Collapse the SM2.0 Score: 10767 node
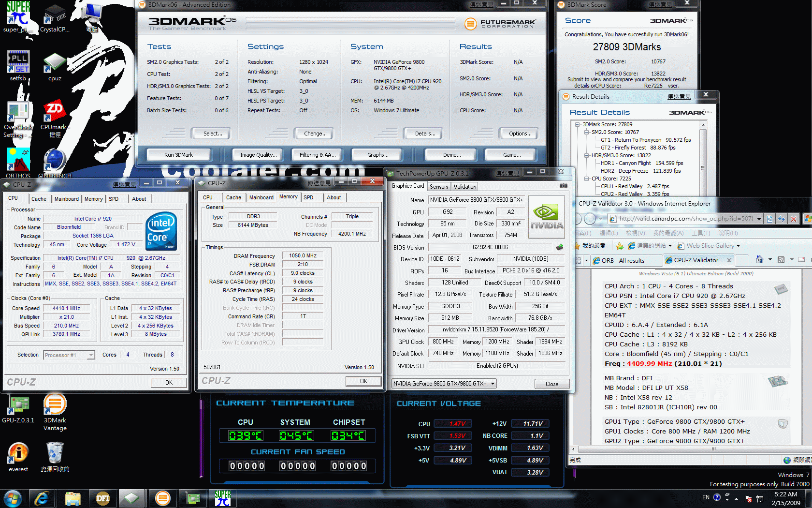Viewport: 812px width, 508px height. point(586,132)
